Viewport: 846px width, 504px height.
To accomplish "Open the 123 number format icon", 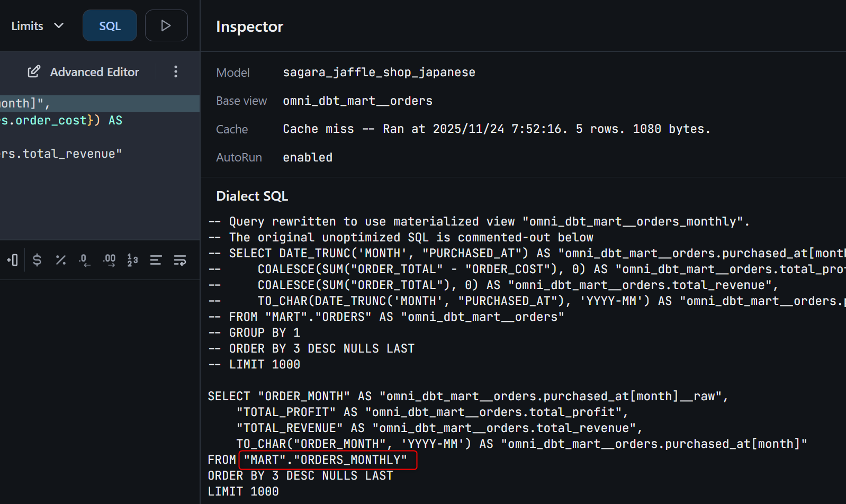I will pos(132,260).
